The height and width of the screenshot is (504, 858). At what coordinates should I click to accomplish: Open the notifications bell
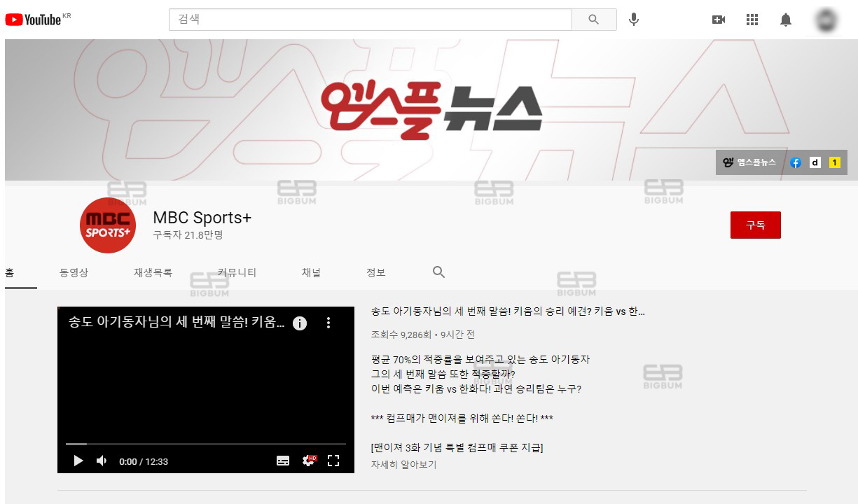786,20
